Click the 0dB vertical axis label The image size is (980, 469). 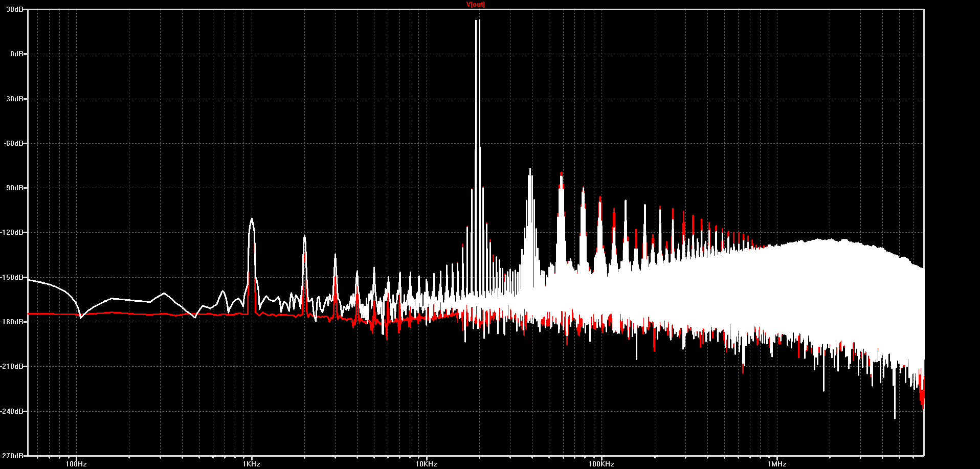click(x=17, y=54)
